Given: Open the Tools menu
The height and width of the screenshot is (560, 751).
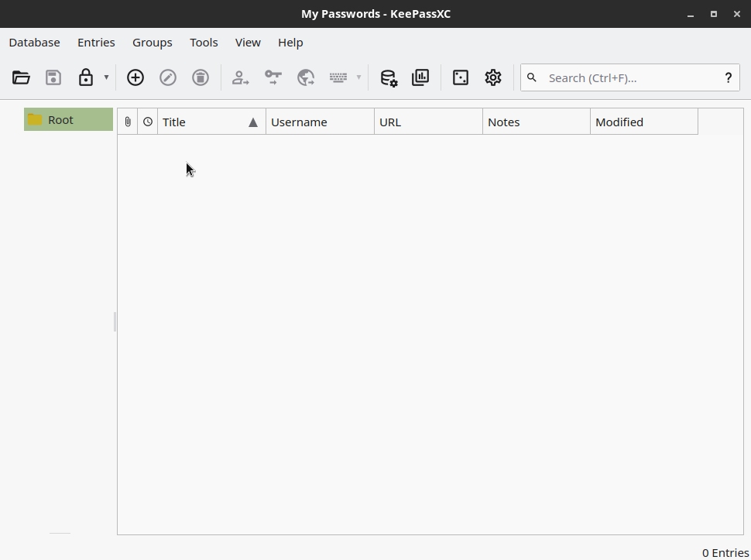Looking at the screenshot, I should [204, 43].
